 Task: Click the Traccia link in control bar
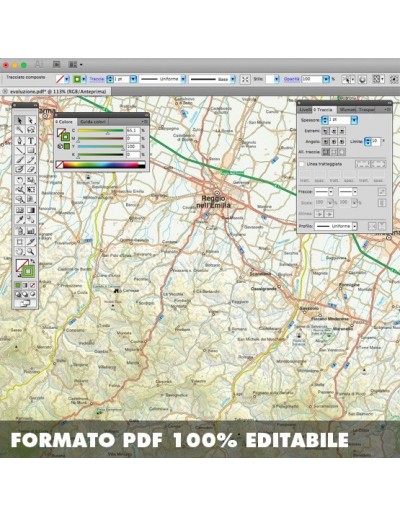[97, 79]
